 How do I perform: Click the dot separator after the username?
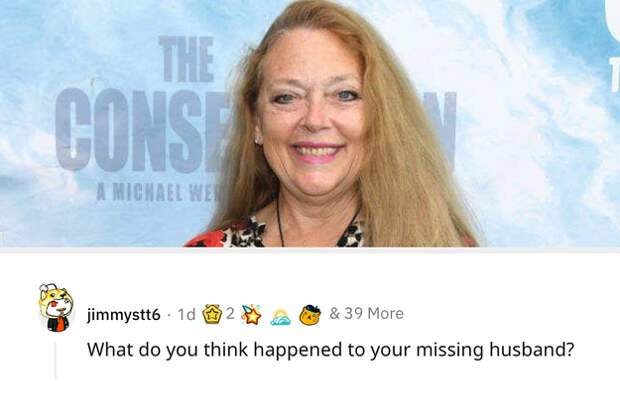[169, 315]
